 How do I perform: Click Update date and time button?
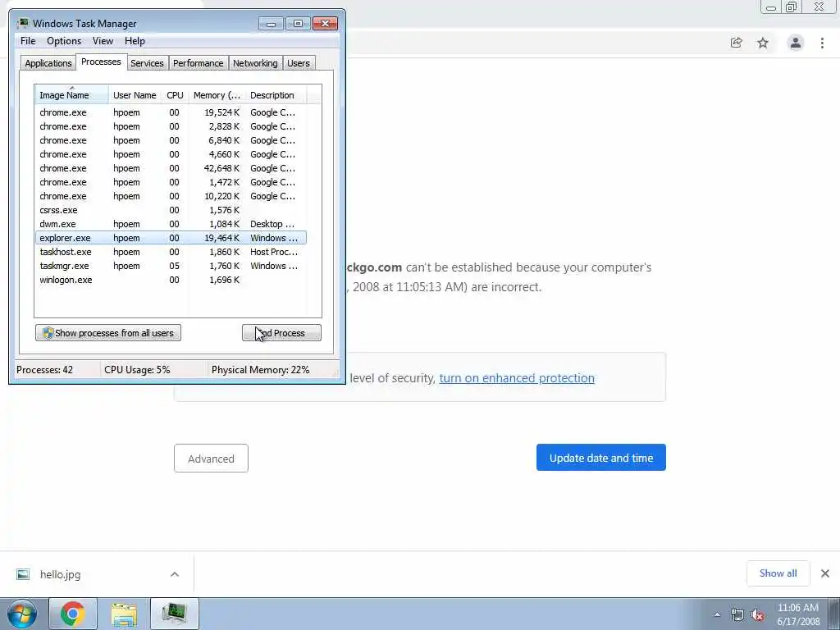point(601,458)
